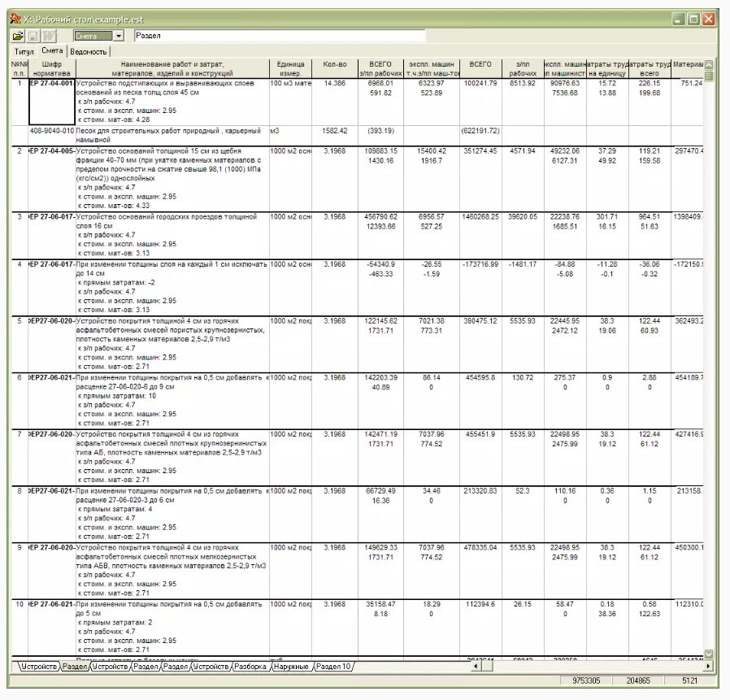Click the vertical scrollbar up arrow

pos(709,65)
